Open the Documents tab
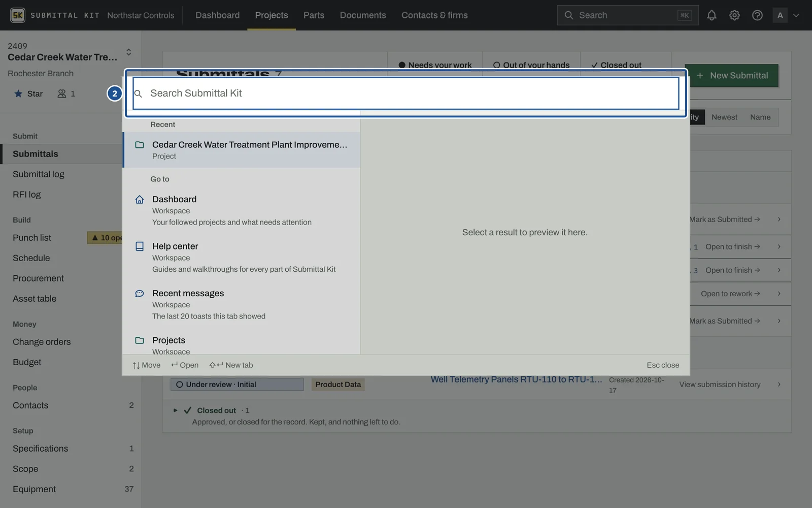 click(363, 15)
